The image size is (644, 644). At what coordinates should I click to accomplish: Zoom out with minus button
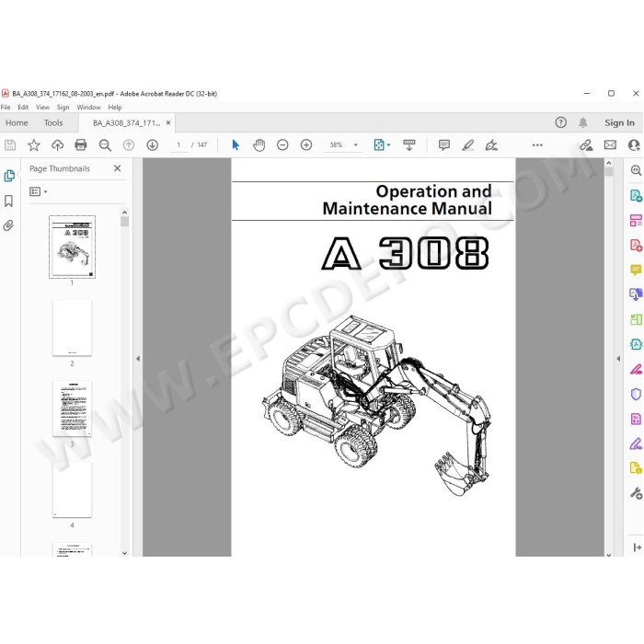(x=282, y=145)
